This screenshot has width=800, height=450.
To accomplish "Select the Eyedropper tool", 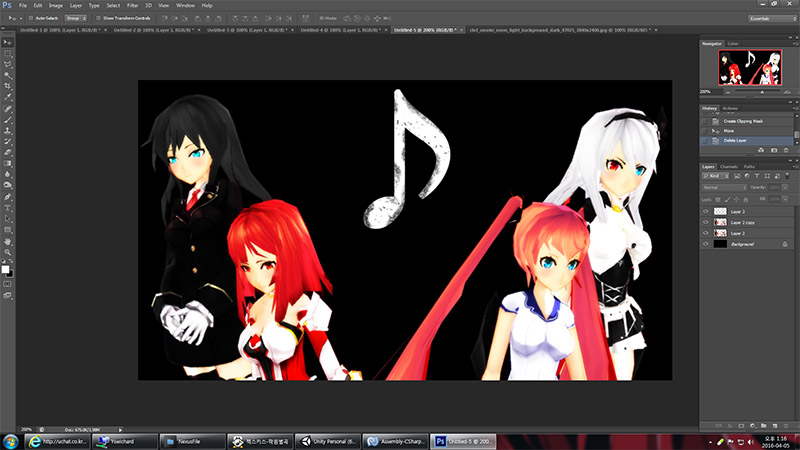I will 8,97.
